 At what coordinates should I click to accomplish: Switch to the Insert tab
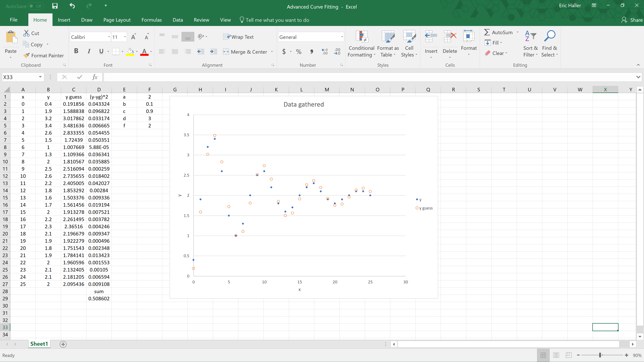[64, 20]
